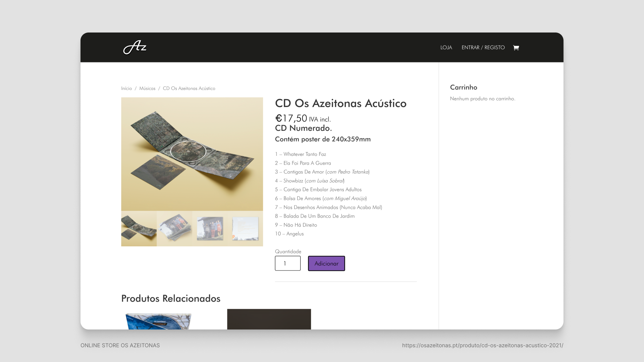Screen dimensions: 644x362
Task: Select the second stacked CDs thumbnail
Action: [174, 229]
